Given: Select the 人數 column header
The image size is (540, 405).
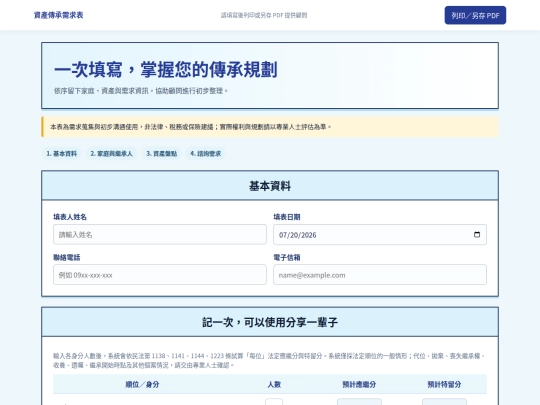Looking at the screenshot, I should point(274,384).
